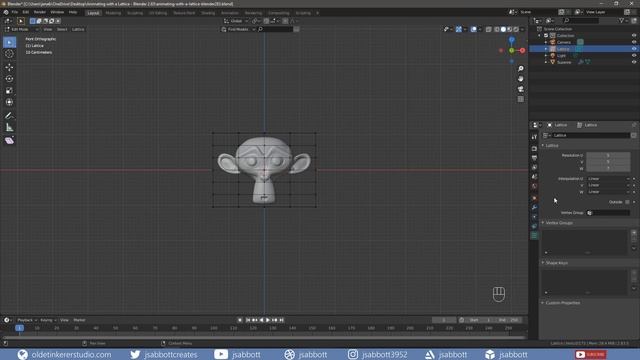Open the timeline Playback menu
Viewport: 640px width, 360px height.
pos(27,320)
